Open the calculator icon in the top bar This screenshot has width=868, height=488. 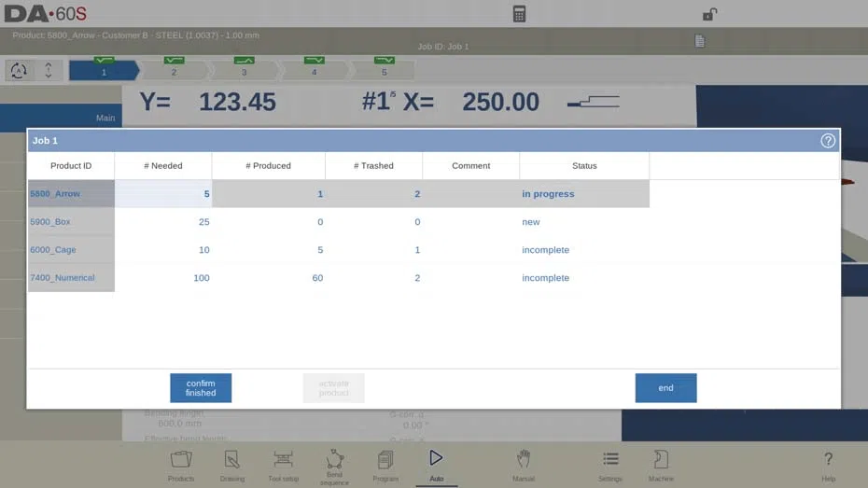(x=519, y=14)
